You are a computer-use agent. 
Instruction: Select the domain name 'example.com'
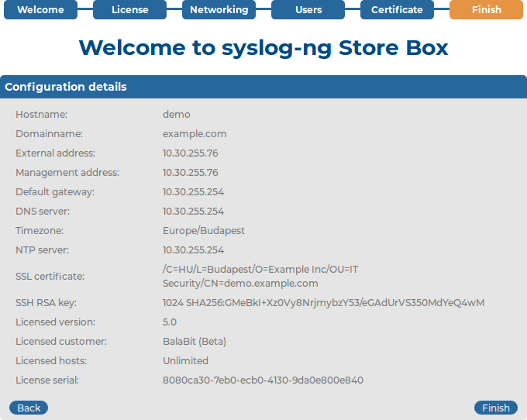pyautogui.click(x=195, y=134)
